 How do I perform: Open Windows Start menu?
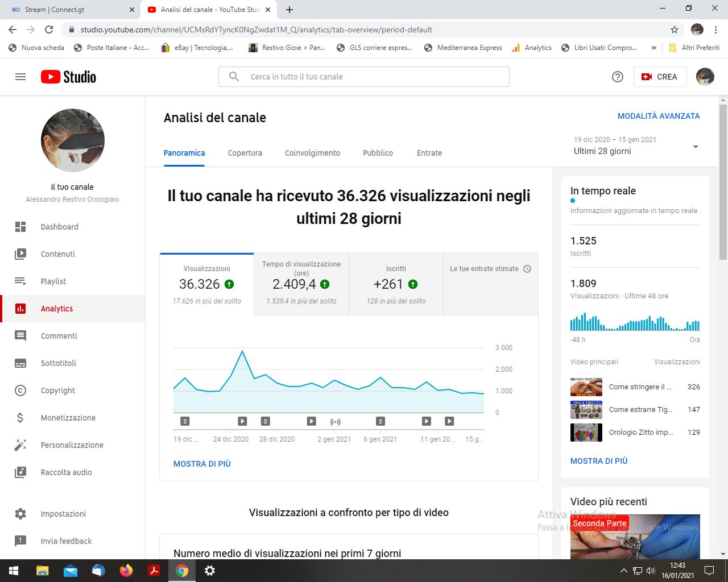[x=14, y=571]
